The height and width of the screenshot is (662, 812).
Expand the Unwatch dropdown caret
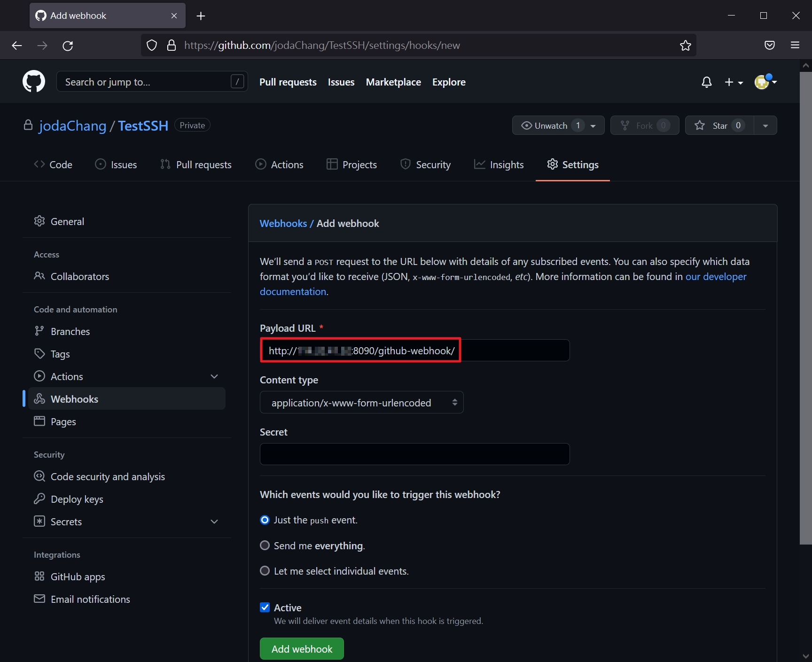pyautogui.click(x=593, y=126)
